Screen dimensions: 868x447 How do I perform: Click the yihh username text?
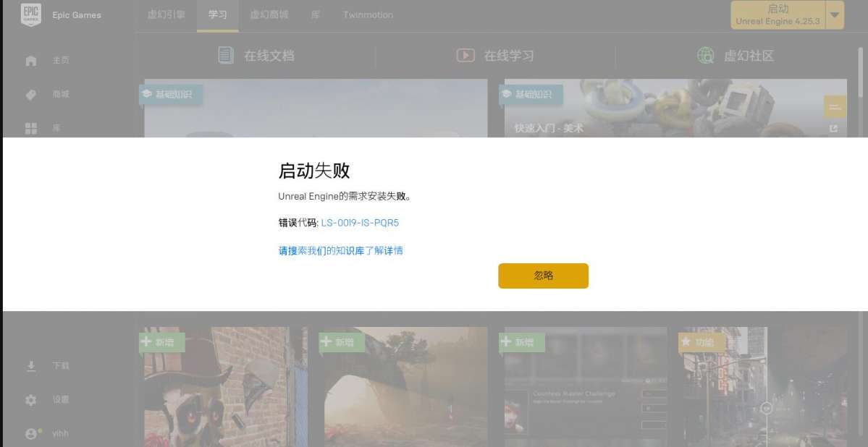(x=60, y=434)
